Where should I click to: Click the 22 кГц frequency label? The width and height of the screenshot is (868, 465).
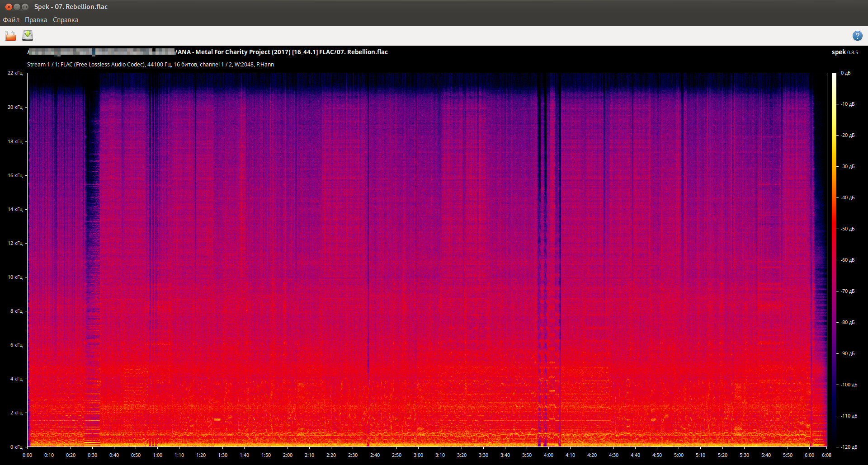15,73
